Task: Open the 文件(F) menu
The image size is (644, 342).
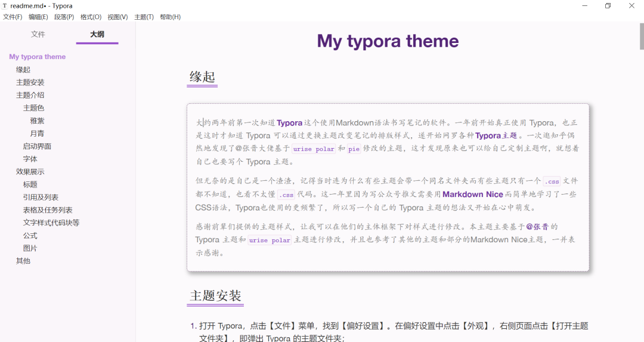Action: [13, 17]
